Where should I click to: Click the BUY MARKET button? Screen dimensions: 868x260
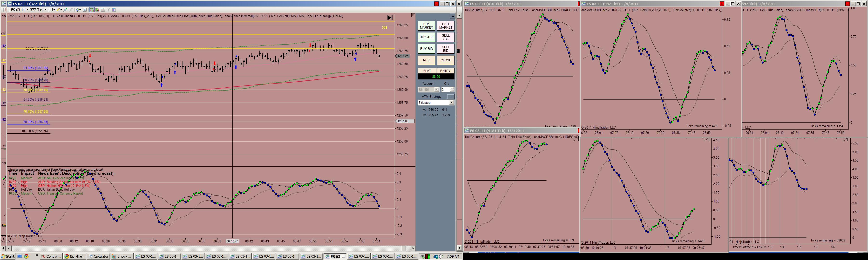point(426,26)
